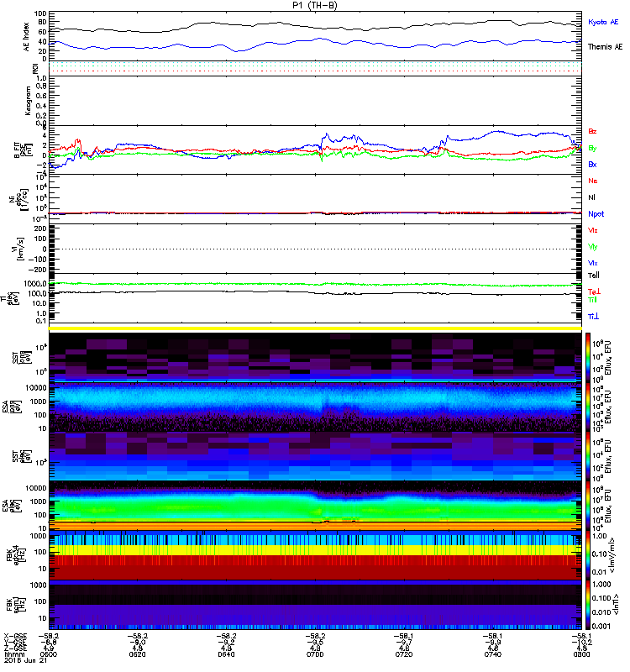Click inside the empty Keogram panel
Viewport: 630px width, 672px height.
(x=315, y=101)
